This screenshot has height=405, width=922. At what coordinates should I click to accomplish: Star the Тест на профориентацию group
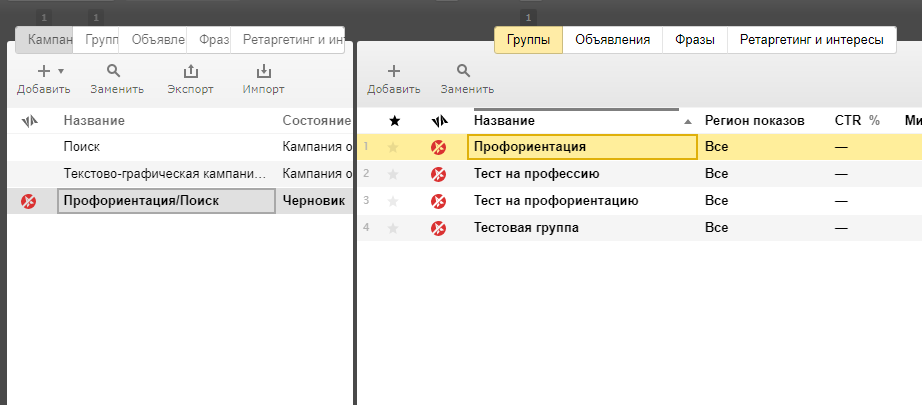coord(393,201)
